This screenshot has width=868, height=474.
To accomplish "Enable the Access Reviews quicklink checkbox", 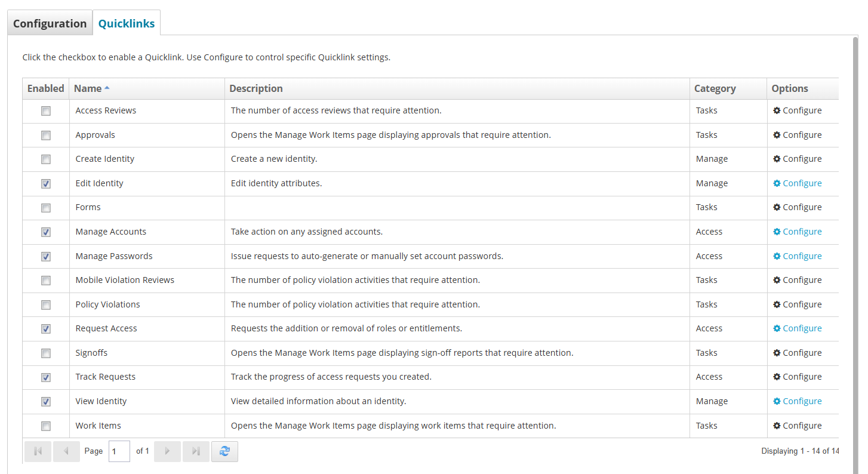I will click(46, 111).
